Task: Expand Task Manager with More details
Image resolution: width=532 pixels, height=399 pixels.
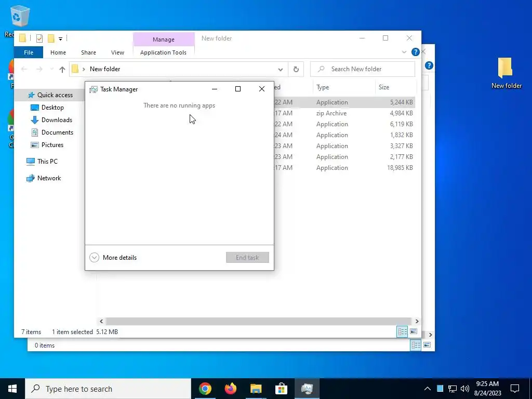Action: (113, 258)
